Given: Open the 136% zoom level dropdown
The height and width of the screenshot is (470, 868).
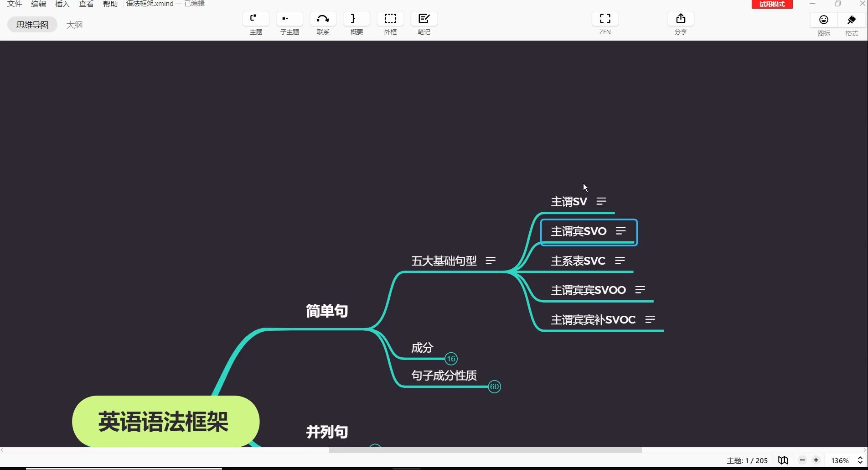Looking at the screenshot, I should tap(847, 460).
